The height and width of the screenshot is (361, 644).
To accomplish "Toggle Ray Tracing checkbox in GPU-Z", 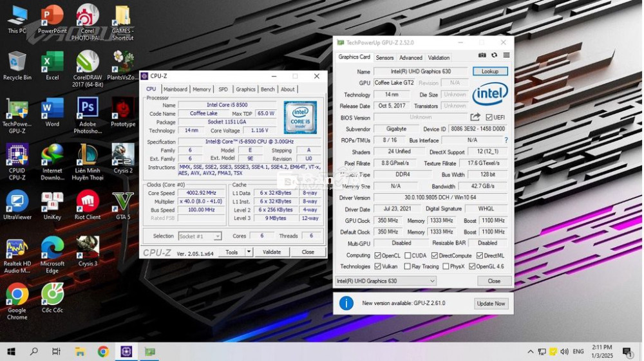I will [407, 266].
